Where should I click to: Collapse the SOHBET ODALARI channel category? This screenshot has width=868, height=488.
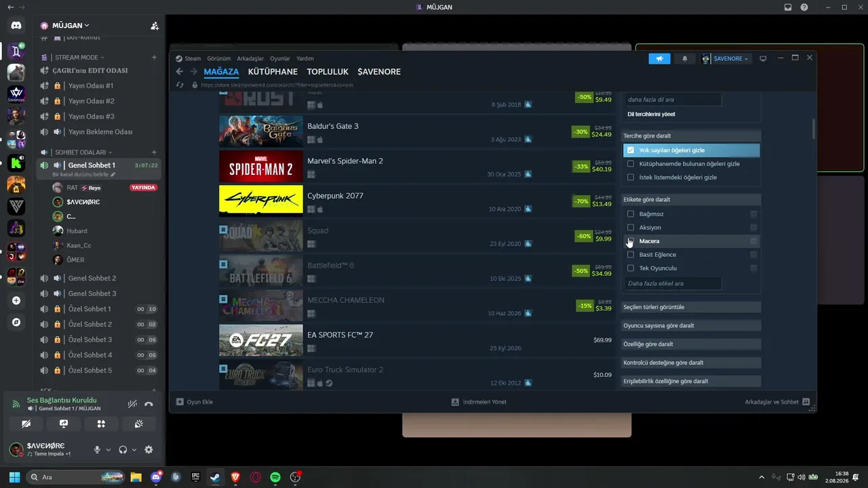coord(80,152)
